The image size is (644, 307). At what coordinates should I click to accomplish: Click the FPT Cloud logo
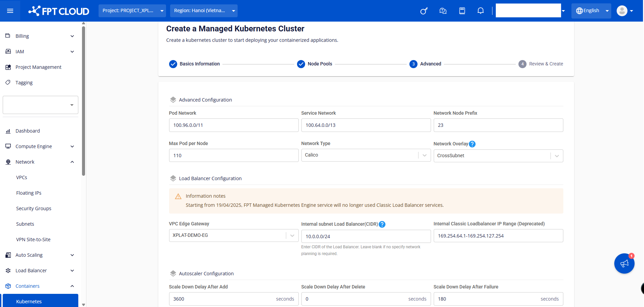(59, 11)
